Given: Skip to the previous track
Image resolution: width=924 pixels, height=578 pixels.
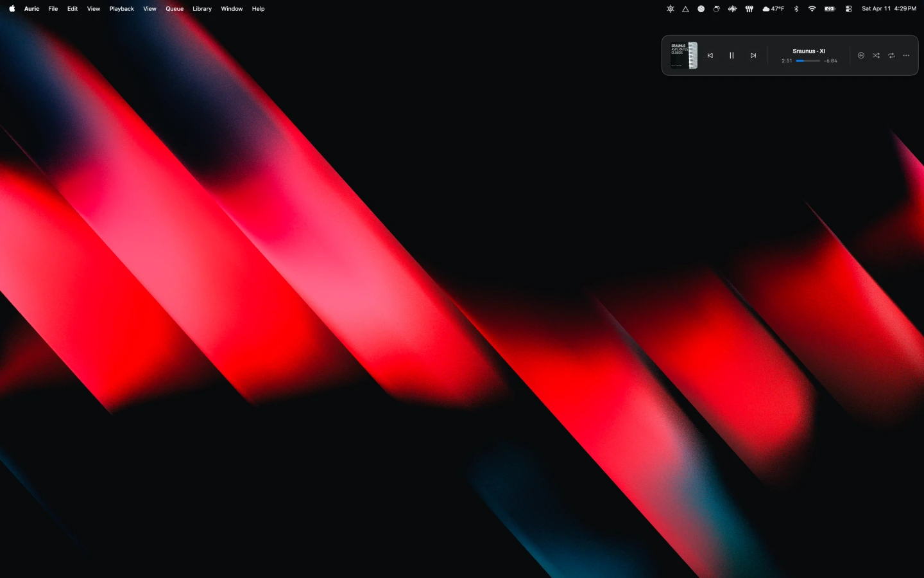Looking at the screenshot, I should click(x=710, y=56).
